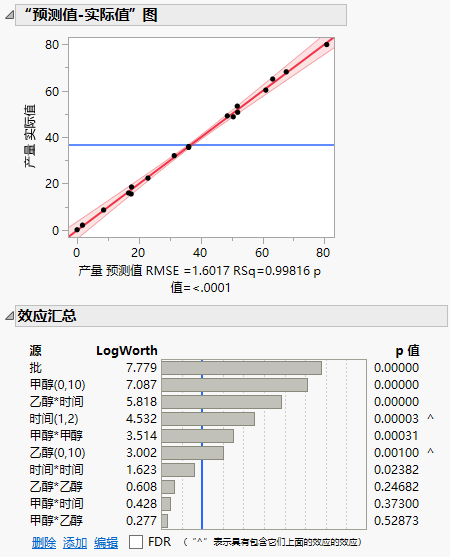Click the p 值 column header
Screen dimensions: 450x557
click(407, 351)
